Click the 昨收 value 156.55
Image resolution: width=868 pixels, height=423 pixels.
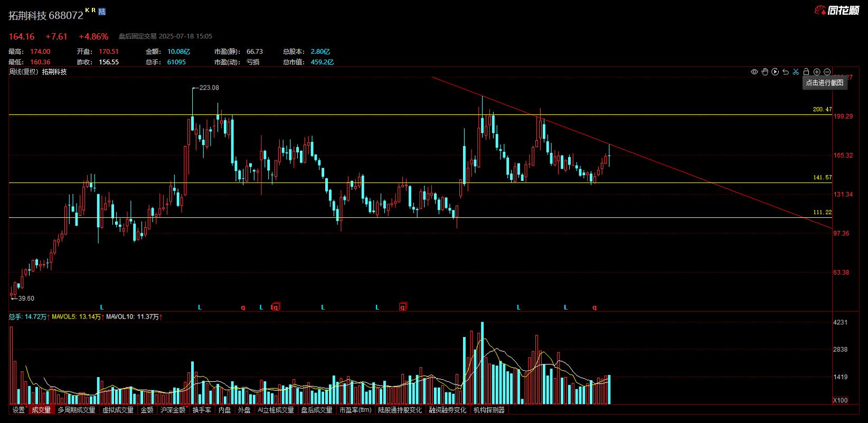coord(109,62)
